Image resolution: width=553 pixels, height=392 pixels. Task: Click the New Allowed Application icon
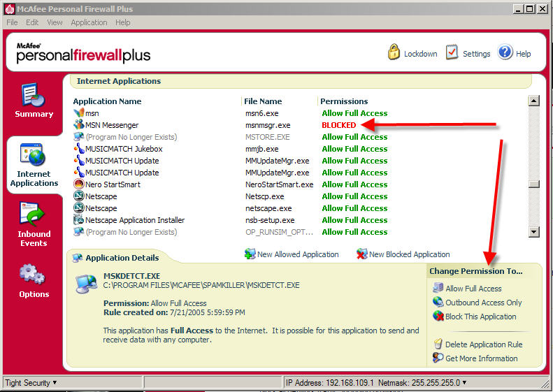[250, 254]
